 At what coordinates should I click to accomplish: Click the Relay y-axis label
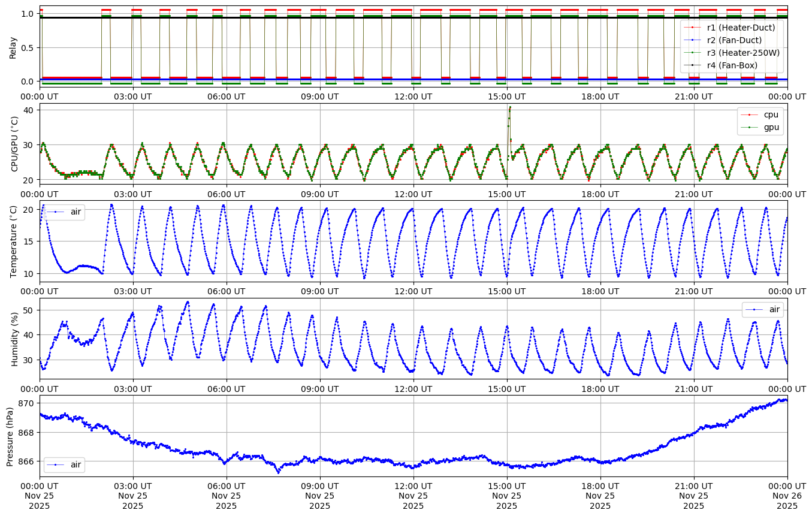point(13,47)
